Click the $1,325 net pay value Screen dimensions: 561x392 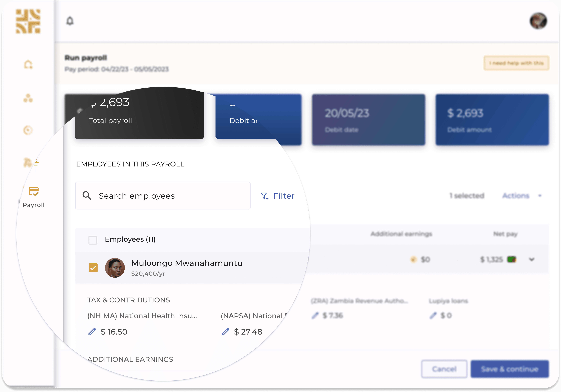point(491,259)
